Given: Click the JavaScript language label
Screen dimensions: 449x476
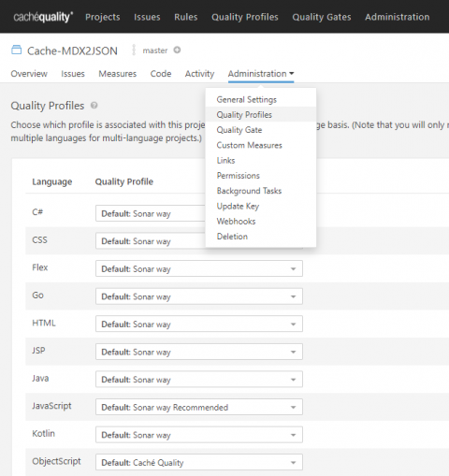Looking at the screenshot, I should [51, 406].
